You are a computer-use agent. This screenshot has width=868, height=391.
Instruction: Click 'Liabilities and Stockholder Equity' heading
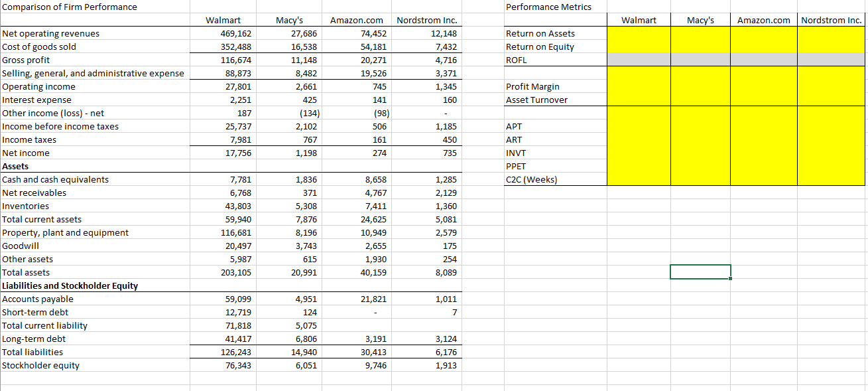tap(70, 285)
